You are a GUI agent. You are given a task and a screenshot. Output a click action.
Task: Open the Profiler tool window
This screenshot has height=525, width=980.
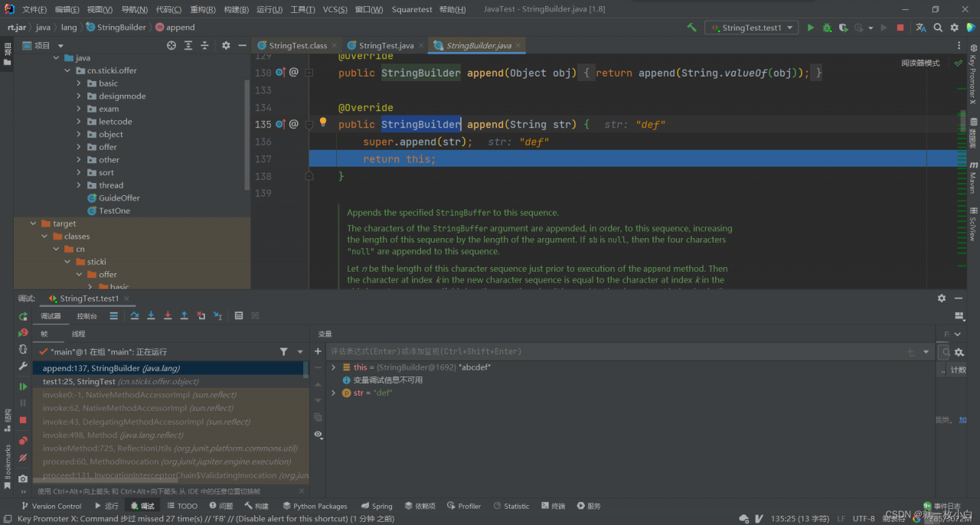coord(463,506)
